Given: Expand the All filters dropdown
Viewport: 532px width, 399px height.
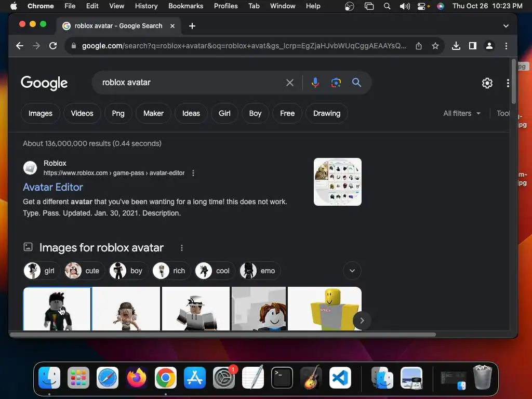Looking at the screenshot, I should tap(461, 113).
